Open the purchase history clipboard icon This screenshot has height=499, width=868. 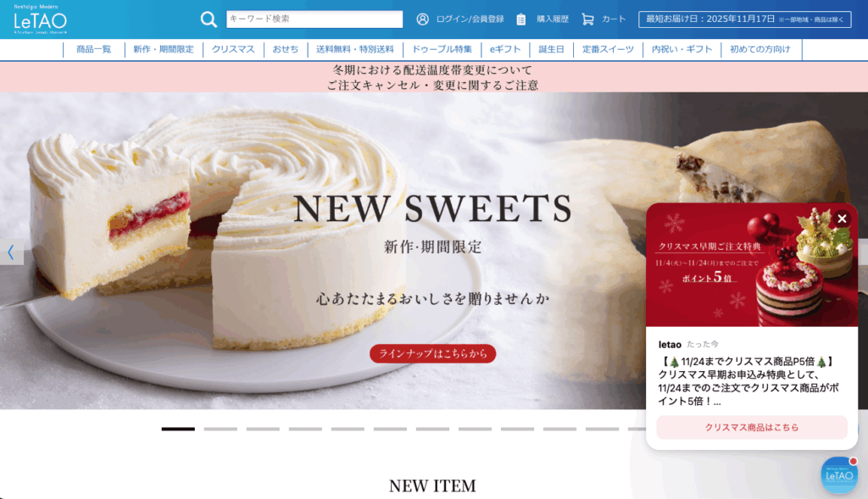521,19
